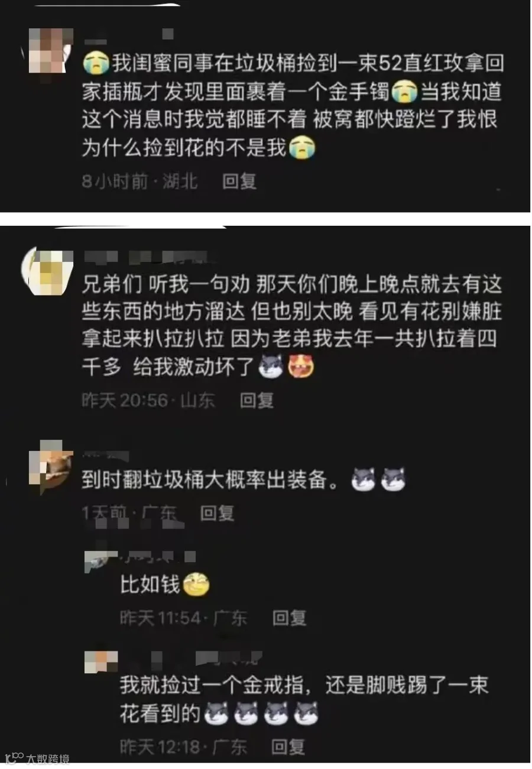This screenshot has height=769, width=532.
Task: Open the blurred avatar of the Hubei commenter
Action: 51,50
